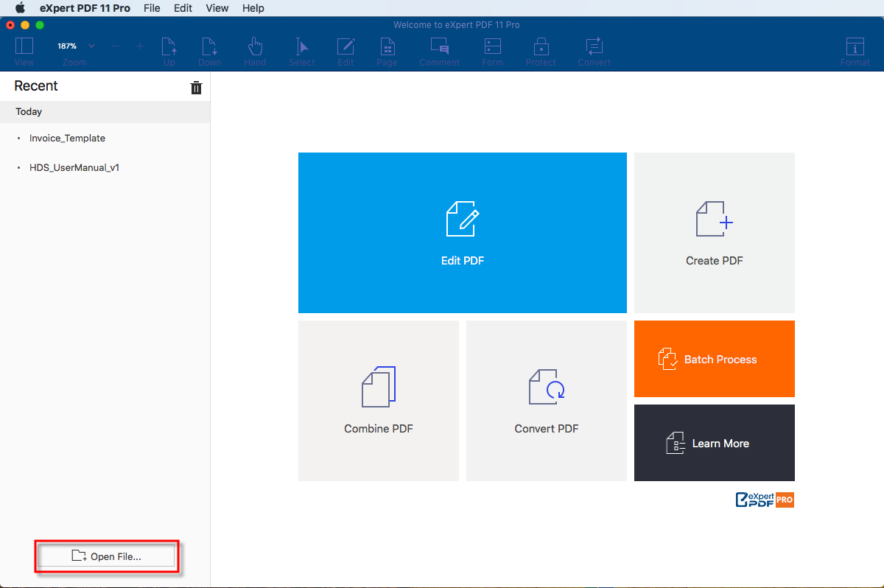Click the Edit toolbar icon

coord(345,46)
